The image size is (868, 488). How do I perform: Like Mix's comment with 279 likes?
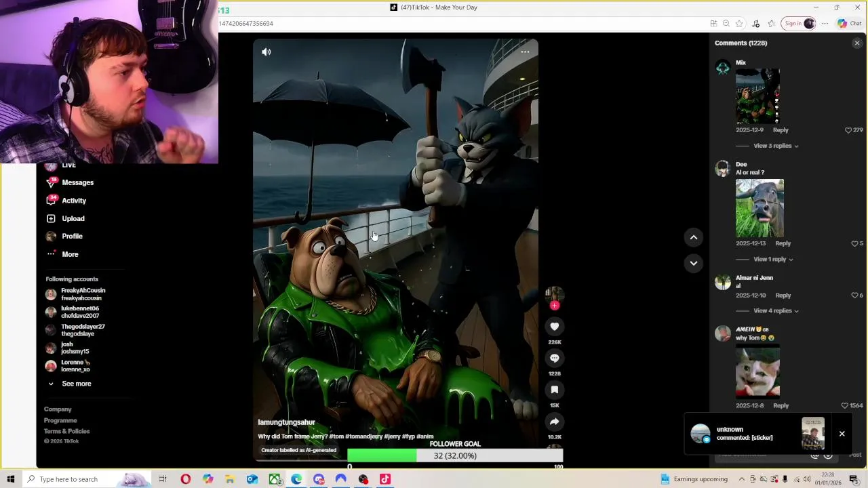pos(848,130)
